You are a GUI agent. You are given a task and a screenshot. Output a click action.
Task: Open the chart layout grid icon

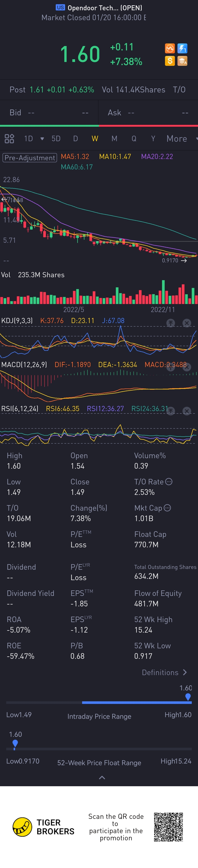point(9,138)
